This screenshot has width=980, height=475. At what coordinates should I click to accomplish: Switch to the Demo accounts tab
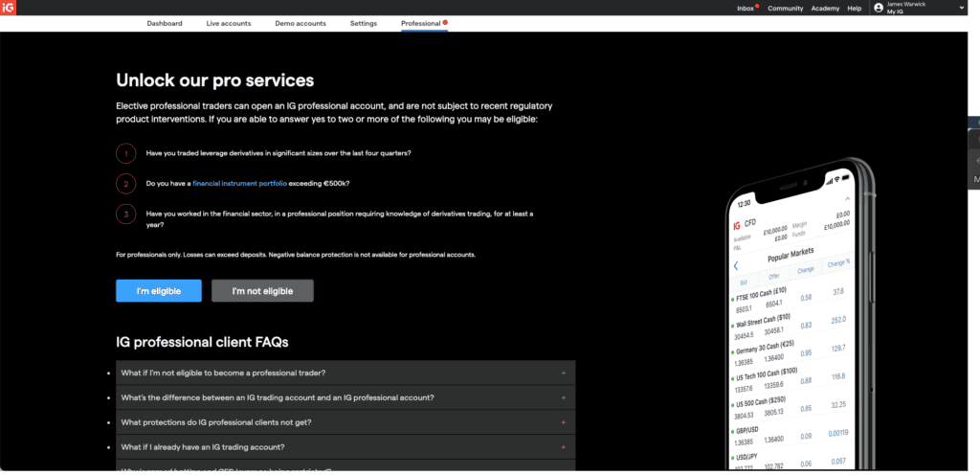coord(300,23)
